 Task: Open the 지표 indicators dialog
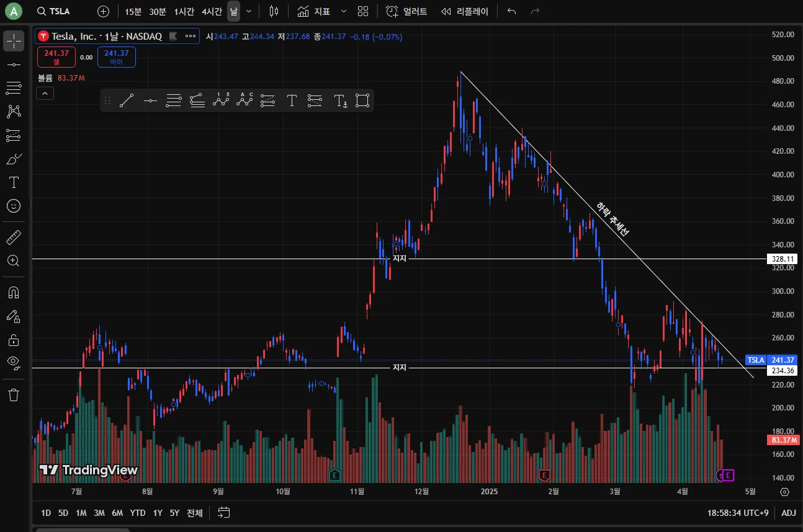314,11
